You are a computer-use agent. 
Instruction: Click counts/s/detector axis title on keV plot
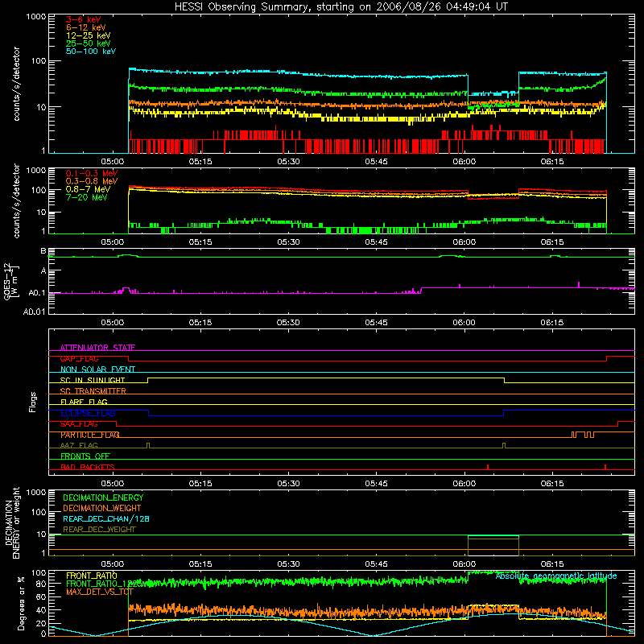[16, 84]
